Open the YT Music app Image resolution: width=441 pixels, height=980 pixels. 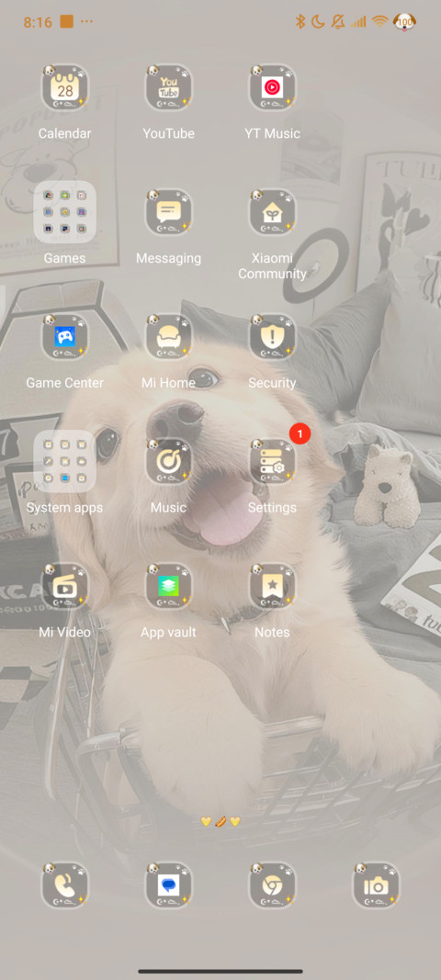pyautogui.click(x=272, y=87)
